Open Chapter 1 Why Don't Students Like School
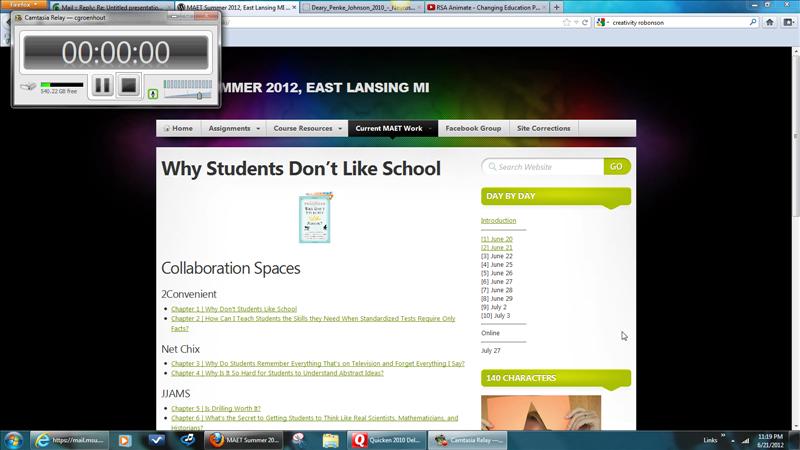The image size is (800, 450). click(234, 309)
